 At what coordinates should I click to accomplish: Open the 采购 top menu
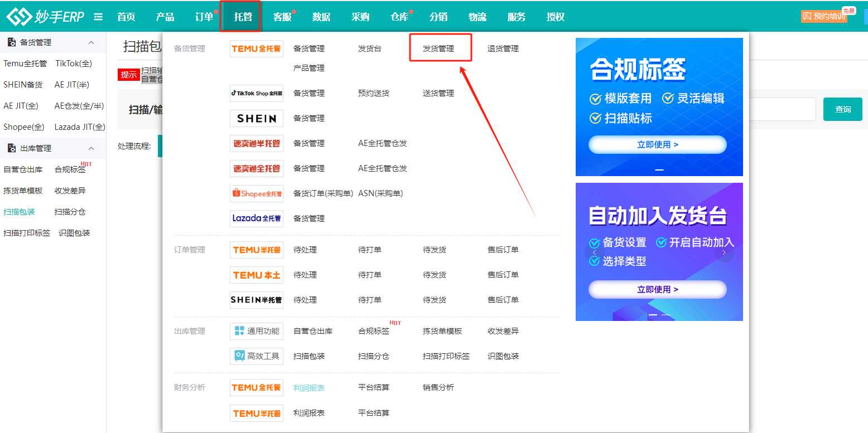point(360,17)
